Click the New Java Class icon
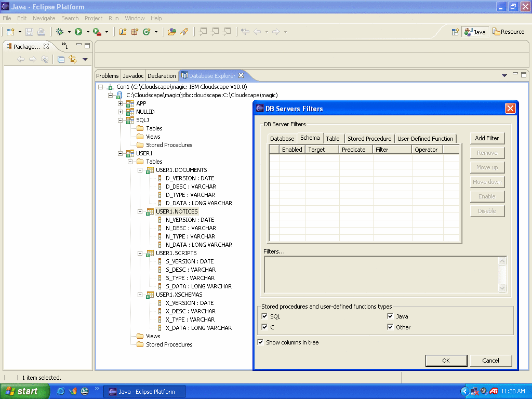 (x=147, y=32)
